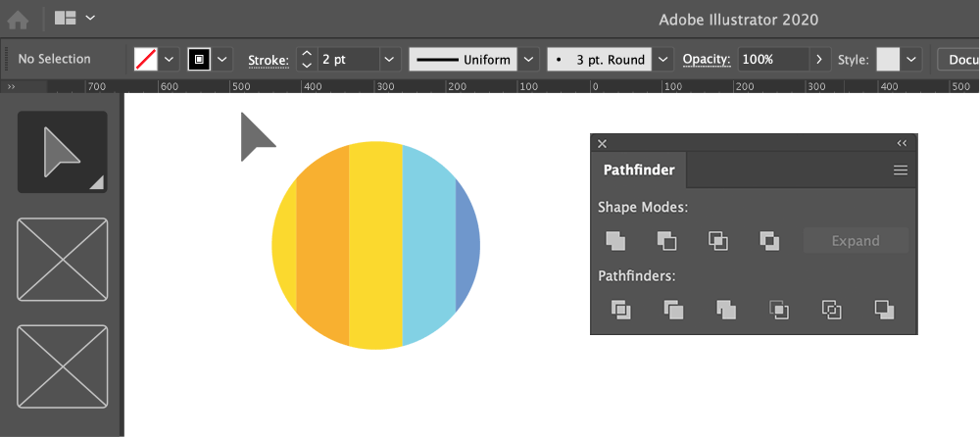This screenshot has height=437, width=980.
Task: Click the Home icon
Action: (x=19, y=19)
